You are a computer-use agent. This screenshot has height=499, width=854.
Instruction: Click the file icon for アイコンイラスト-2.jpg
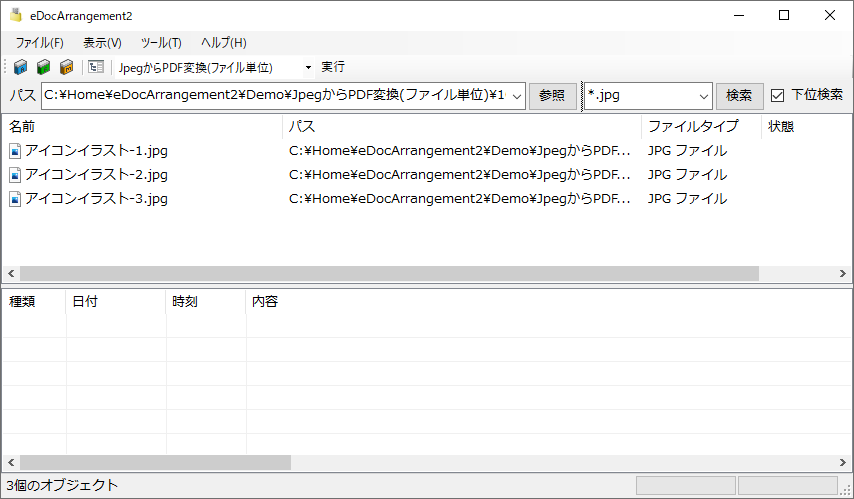point(15,175)
